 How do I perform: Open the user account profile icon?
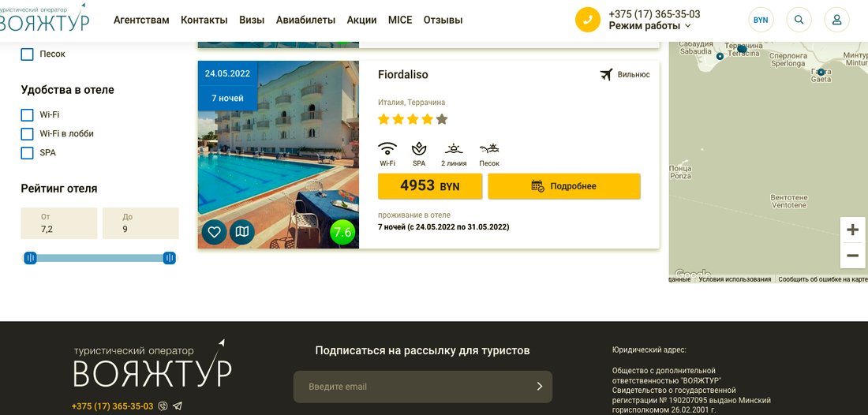837,20
